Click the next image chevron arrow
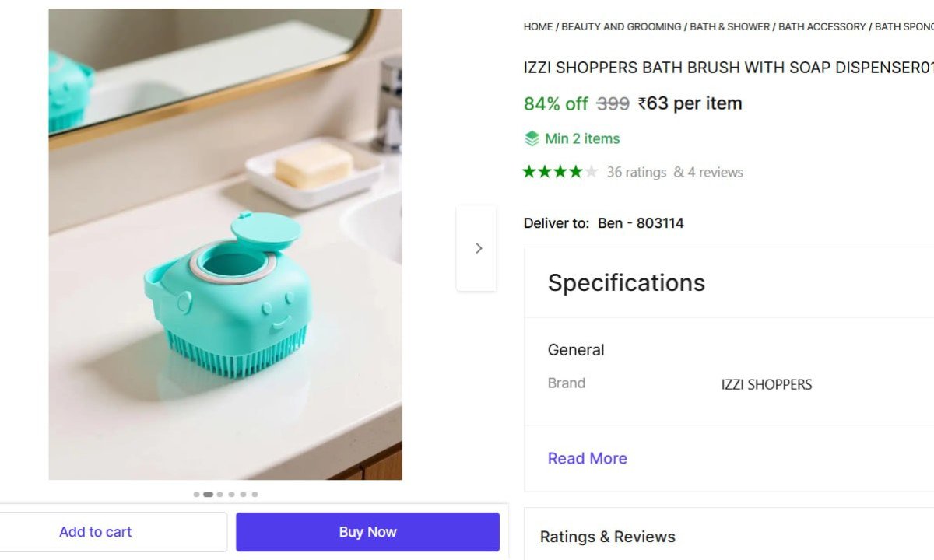 478,247
